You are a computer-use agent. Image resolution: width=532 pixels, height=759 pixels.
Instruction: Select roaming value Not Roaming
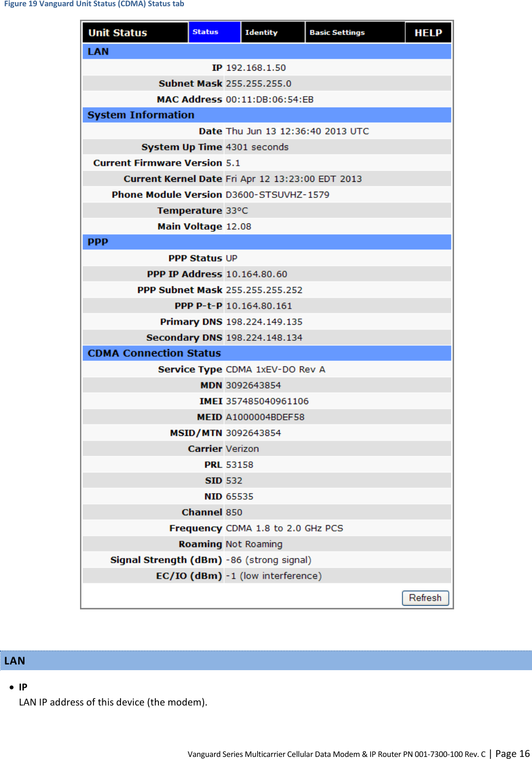point(254,544)
